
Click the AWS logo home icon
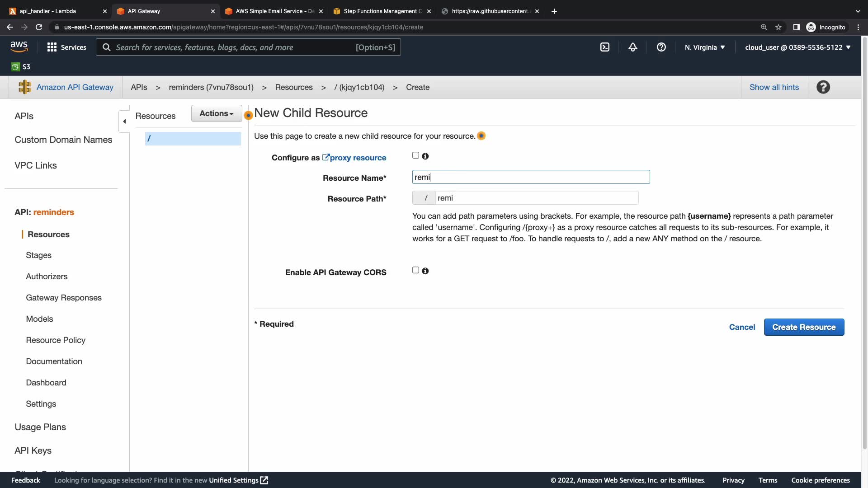click(19, 47)
